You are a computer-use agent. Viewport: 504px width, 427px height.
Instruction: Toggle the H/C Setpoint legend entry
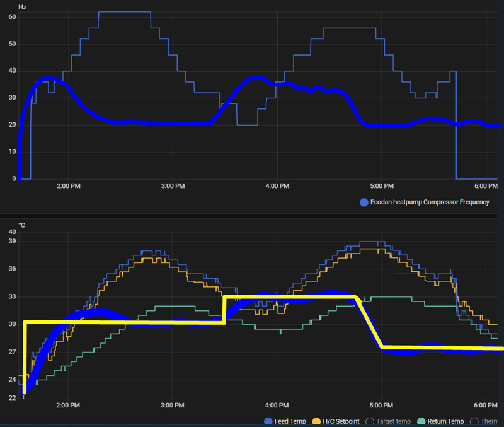(336, 421)
